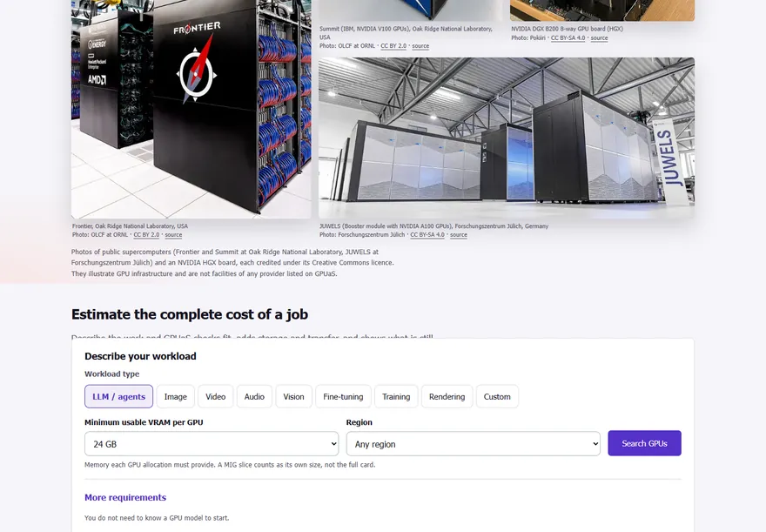The width and height of the screenshot is (766, 532).
Task: Click the Search GPUs button
Action: coord(644,443)
